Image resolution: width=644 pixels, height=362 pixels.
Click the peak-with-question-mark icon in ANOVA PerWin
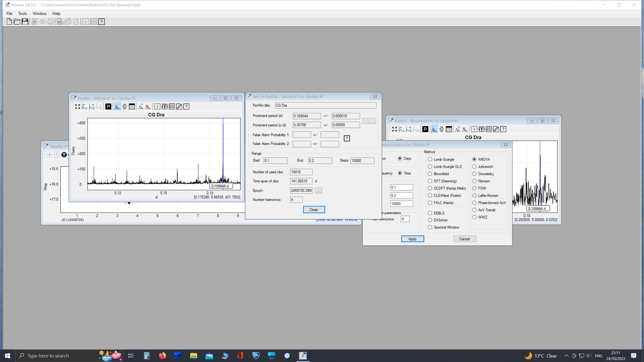tap(141, 107)
